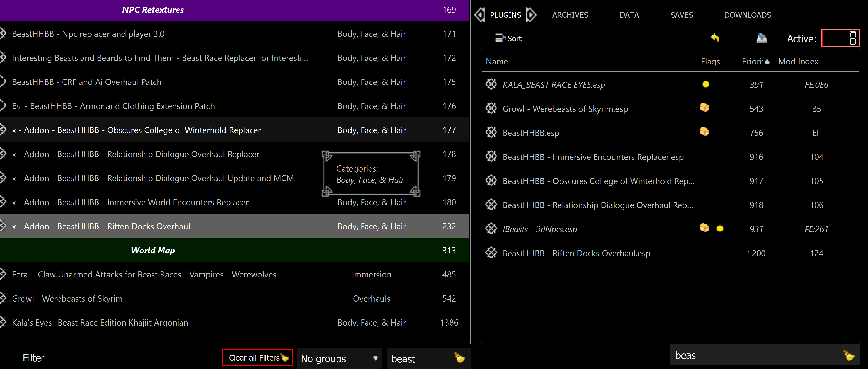Click yellow dot flag on KALA_BEAST RACE EYES.esp
Screen dimensions: 868x369
coord(706,84)
